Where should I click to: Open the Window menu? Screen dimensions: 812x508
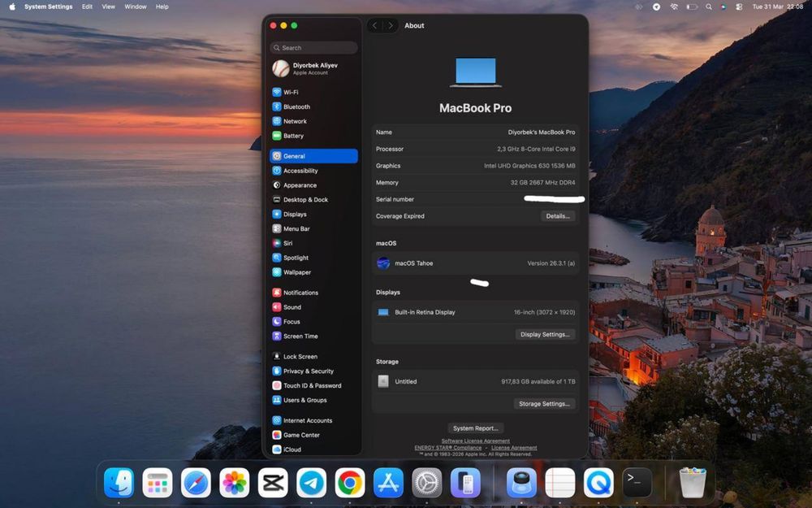[x=135, y=7]
